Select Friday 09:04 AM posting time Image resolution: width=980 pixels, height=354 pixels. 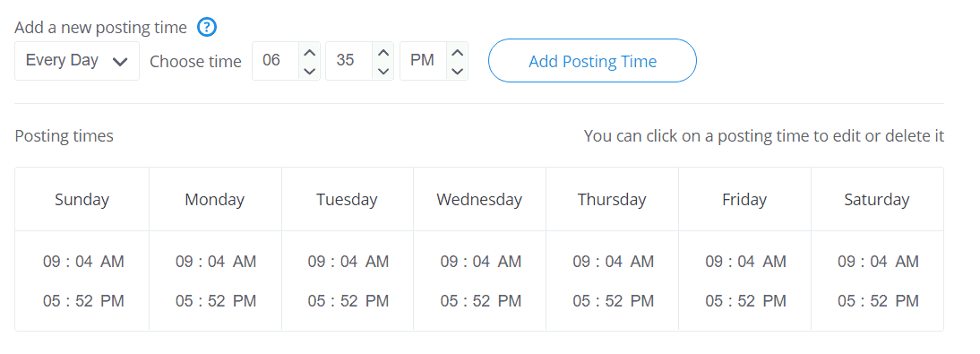[x=745, y=262]
